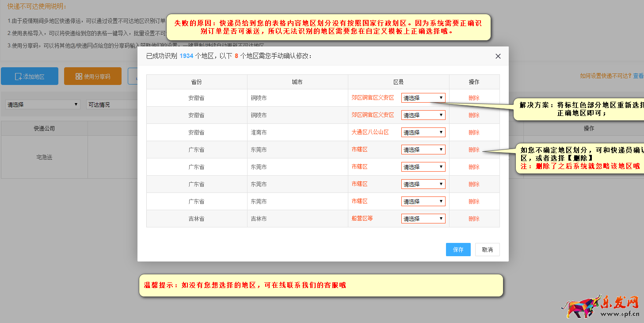The image size is (644, 323).
Task: Delete the 吉林市 船营区等 row
Action: tap(474, 219)
